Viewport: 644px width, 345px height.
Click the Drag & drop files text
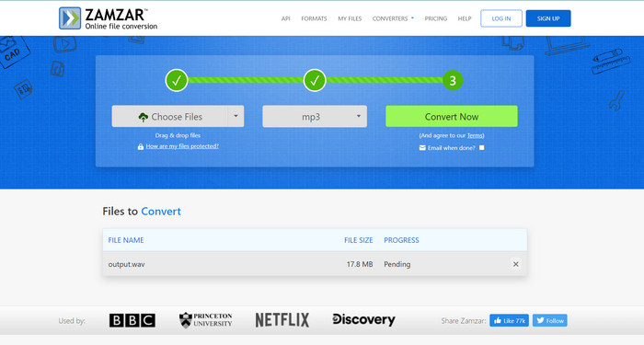(x=178, y=135)
